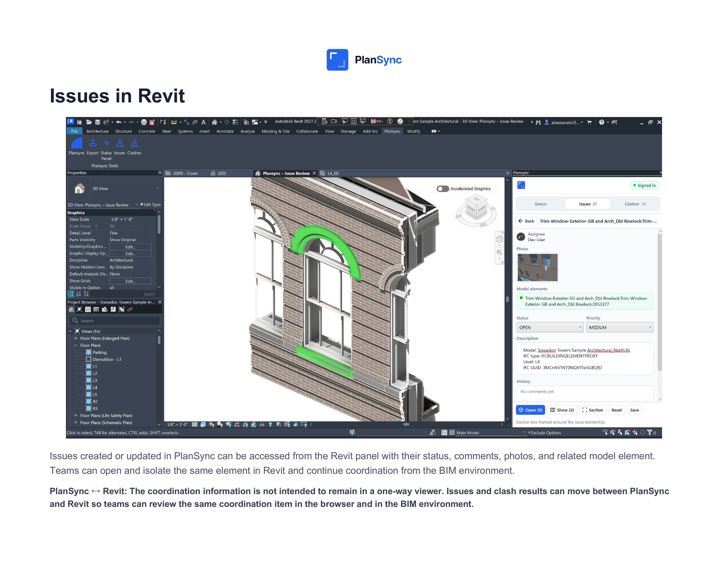Click Edit button for Visibility/Graphics
This screenshot has height=563, width=728.
(130, 247)
